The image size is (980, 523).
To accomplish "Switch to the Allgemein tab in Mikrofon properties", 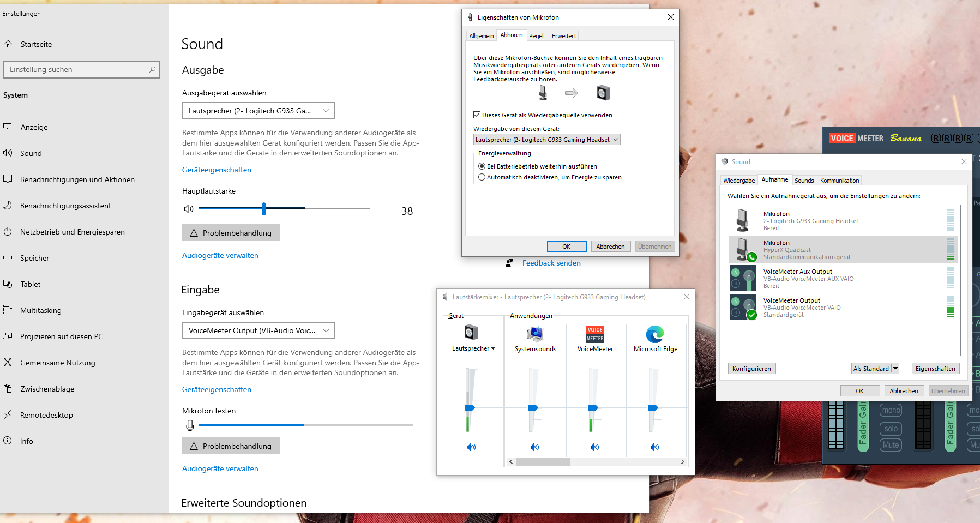I will pyautogui.click(x=482, y=36).
